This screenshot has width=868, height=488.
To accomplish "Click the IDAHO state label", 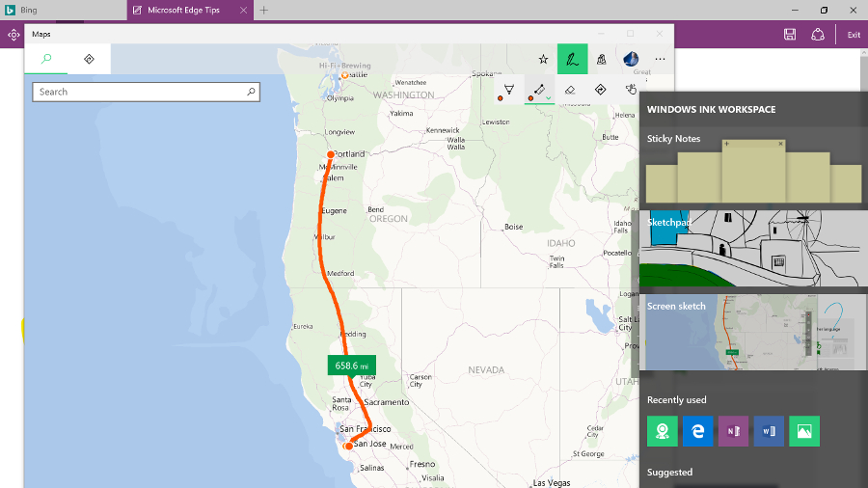I will (560, 243).
